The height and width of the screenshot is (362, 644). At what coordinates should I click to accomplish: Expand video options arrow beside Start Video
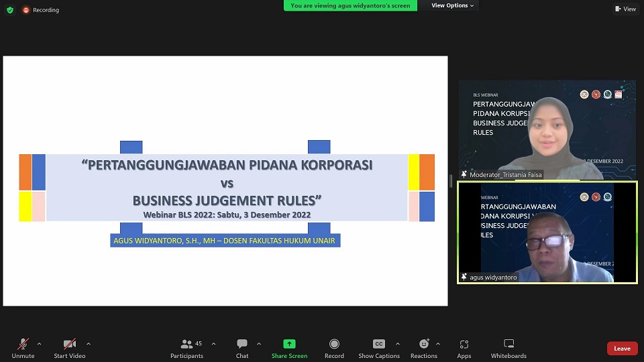click(89, 344)
